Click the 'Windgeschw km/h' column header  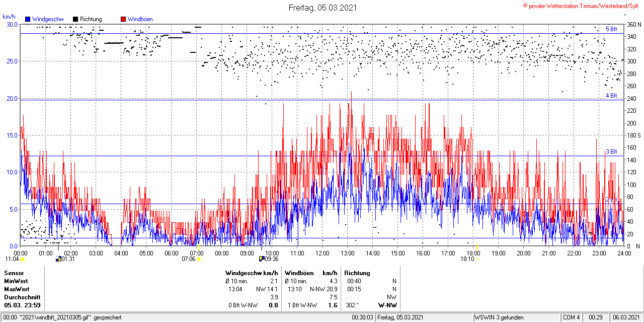click(252, 273)
